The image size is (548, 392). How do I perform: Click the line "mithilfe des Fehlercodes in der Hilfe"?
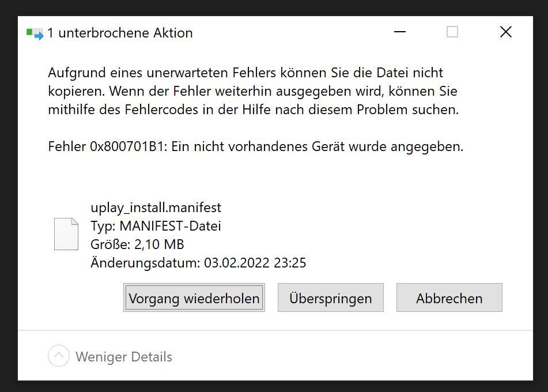[253, 110]
